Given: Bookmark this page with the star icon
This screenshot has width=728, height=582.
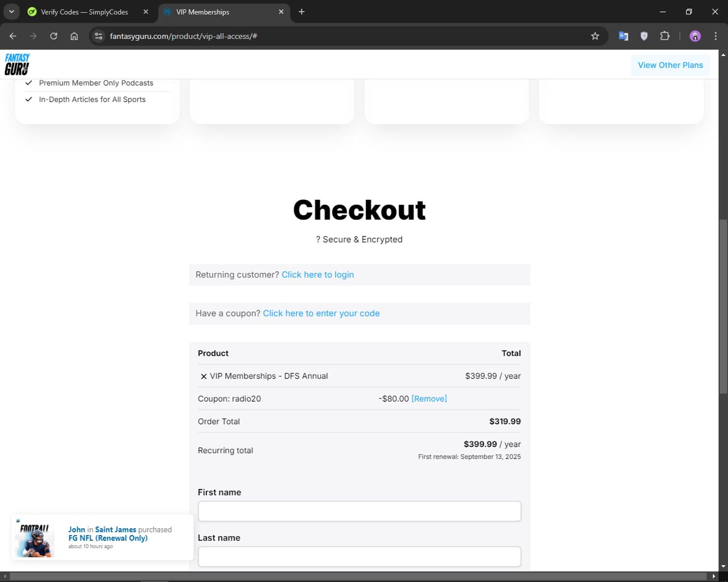Looking at the screenshot, I should (595, 36).
